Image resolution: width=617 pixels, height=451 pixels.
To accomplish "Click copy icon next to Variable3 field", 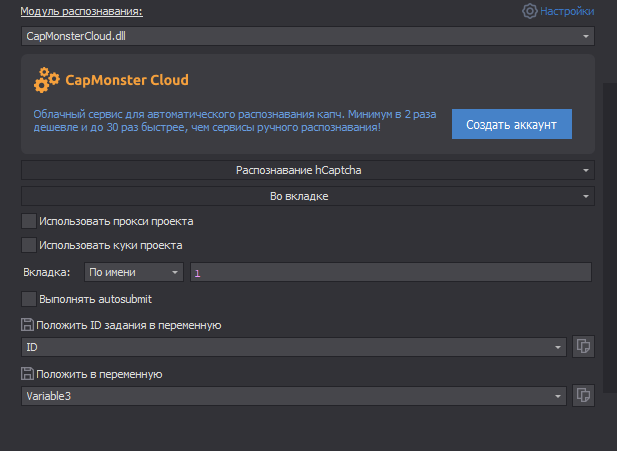I will click(x=584, y=397).
